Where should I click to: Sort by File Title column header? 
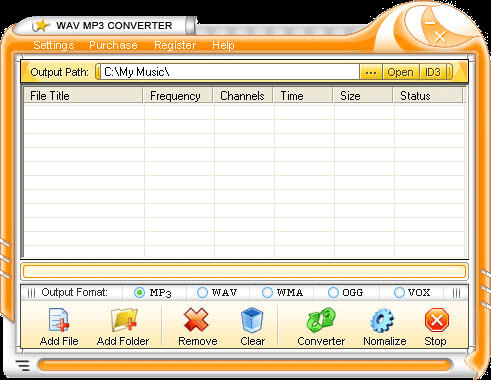point(83,96)
